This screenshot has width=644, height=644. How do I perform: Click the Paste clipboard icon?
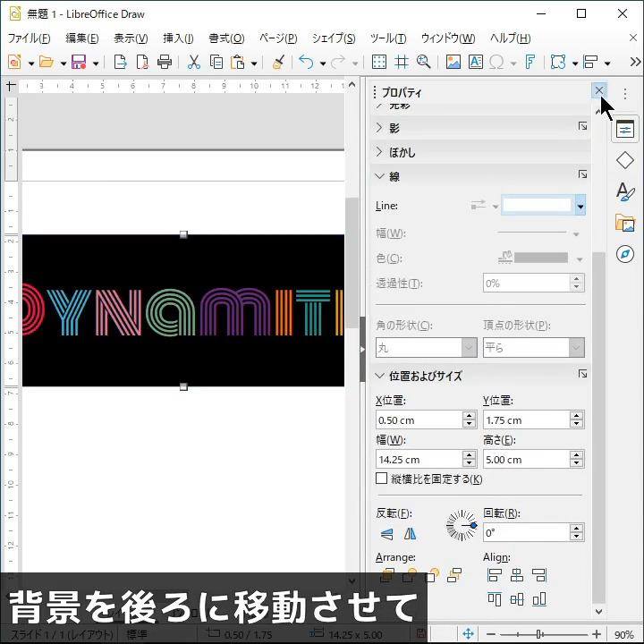238,62
